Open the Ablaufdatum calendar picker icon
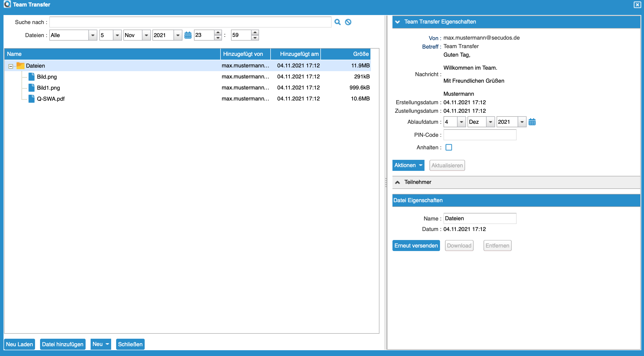 click(x=532, y=122)
